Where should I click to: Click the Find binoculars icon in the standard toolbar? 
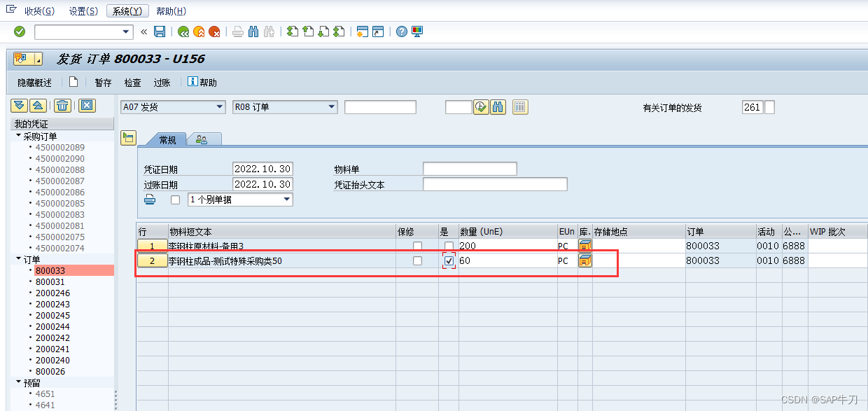coord(253,32)
